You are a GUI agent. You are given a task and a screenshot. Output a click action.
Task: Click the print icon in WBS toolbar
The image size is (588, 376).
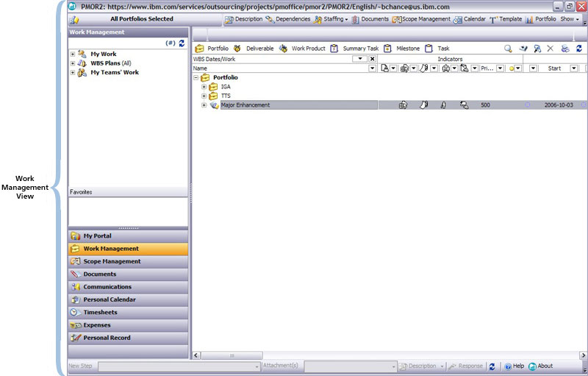[565, 49]
